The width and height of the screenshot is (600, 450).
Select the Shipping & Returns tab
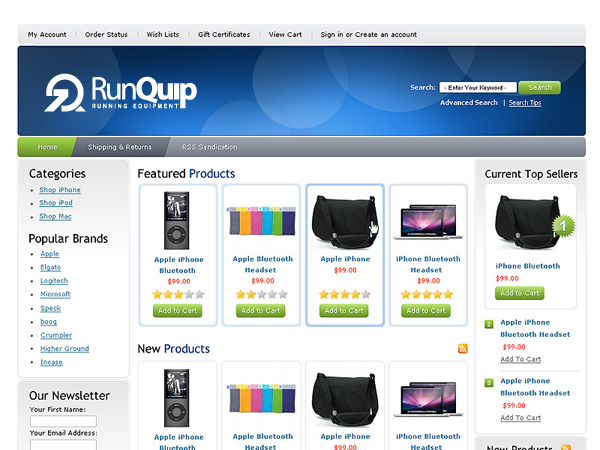coord(119,147)
